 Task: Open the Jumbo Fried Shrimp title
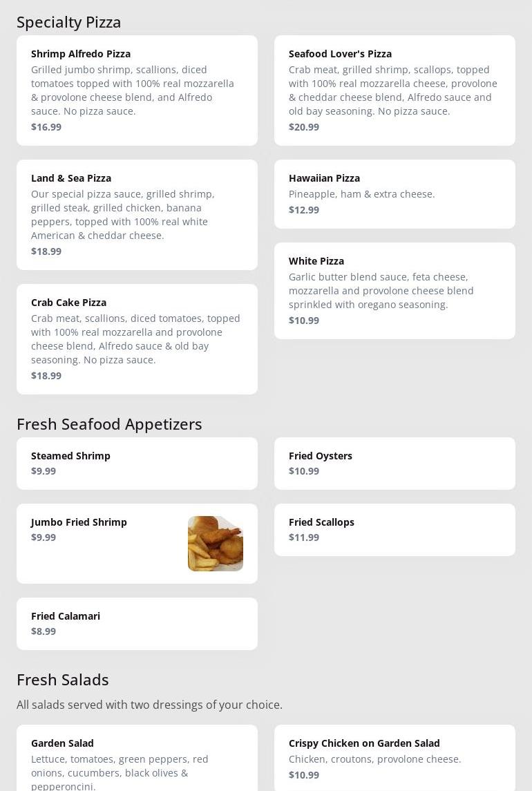tap(79, 522)
